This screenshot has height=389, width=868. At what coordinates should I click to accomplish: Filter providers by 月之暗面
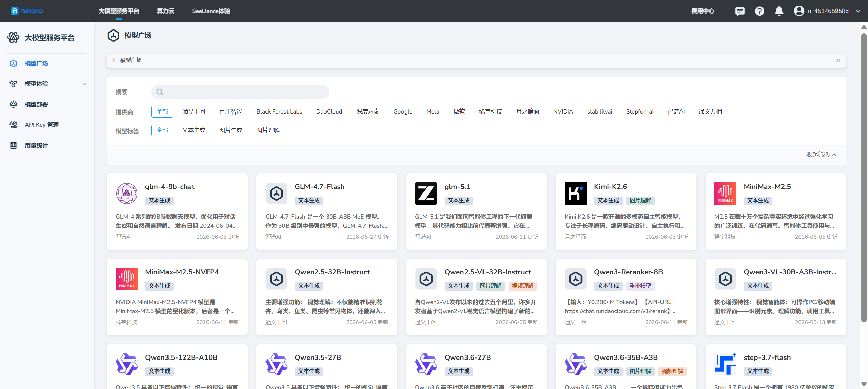(x=528, y=111)
